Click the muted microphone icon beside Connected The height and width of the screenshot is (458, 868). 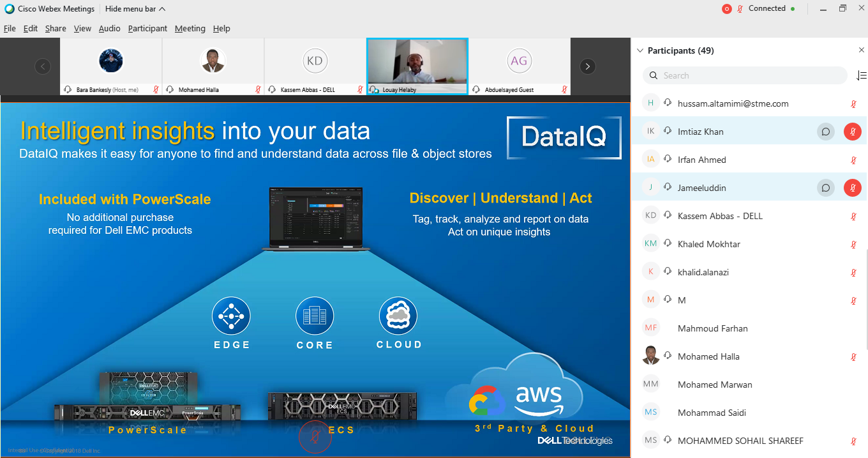click(x=740, y=9)
